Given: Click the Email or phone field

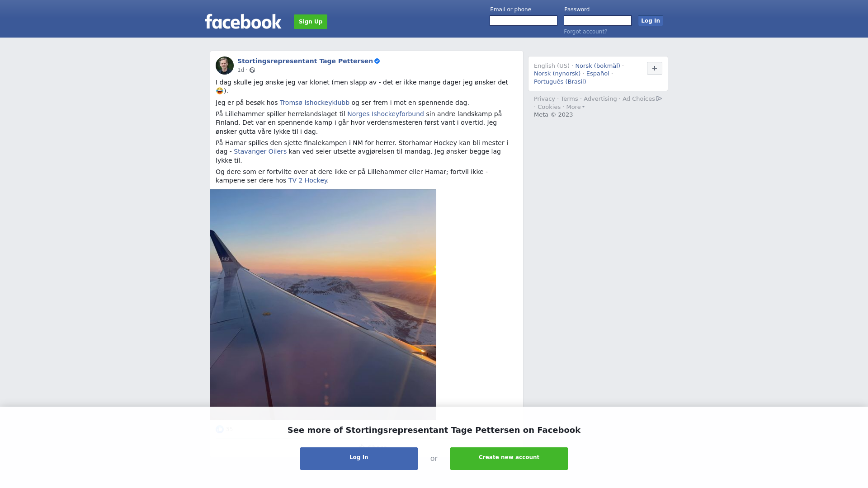Looking at the screenshot, I should pyautogui.click(x=524, y=21).
